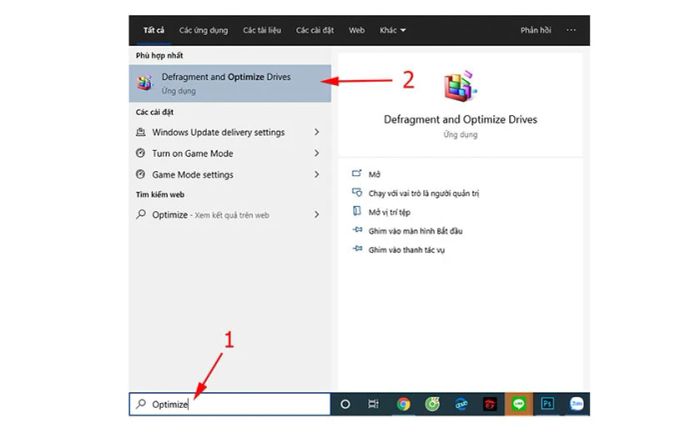Click the Defragment and Optimize Drives preview title
Image resolution: width=700 pixels, height=433 pixels.
pyautogui.click(x=460, y=120)
